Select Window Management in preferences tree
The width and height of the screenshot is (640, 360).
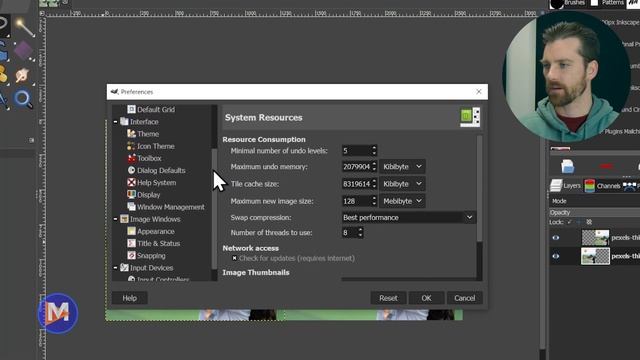point(171,207)
